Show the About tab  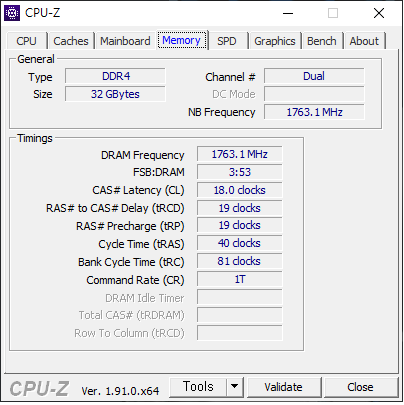tap(364, 41)
